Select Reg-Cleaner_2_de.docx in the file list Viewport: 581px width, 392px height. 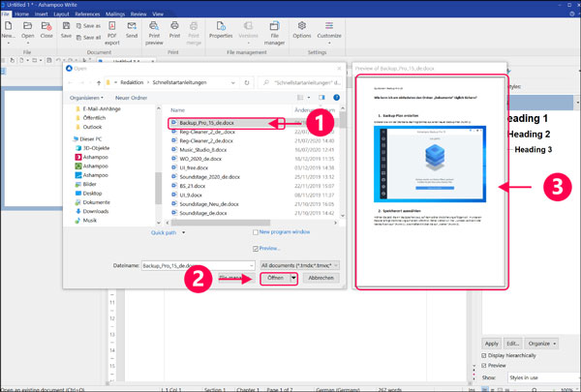coord(208,141)
